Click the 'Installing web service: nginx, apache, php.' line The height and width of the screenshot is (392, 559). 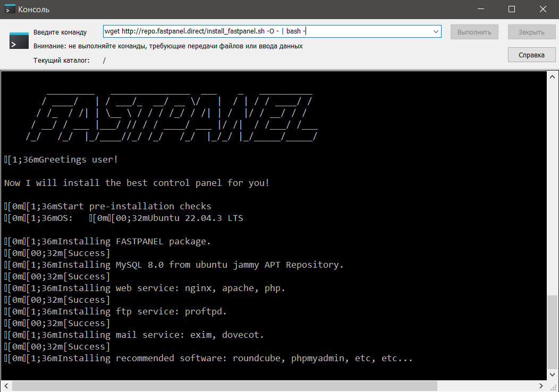pos(145,288)
